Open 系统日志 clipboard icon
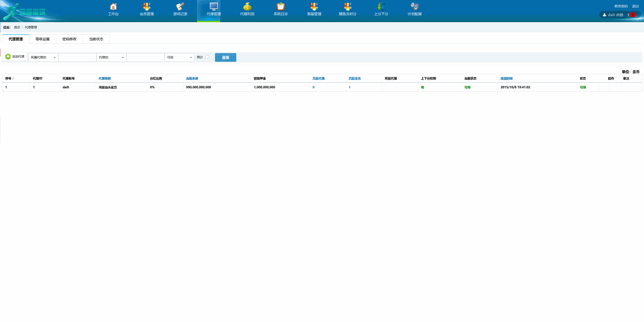The image size is (644, 322). point(281,7)
